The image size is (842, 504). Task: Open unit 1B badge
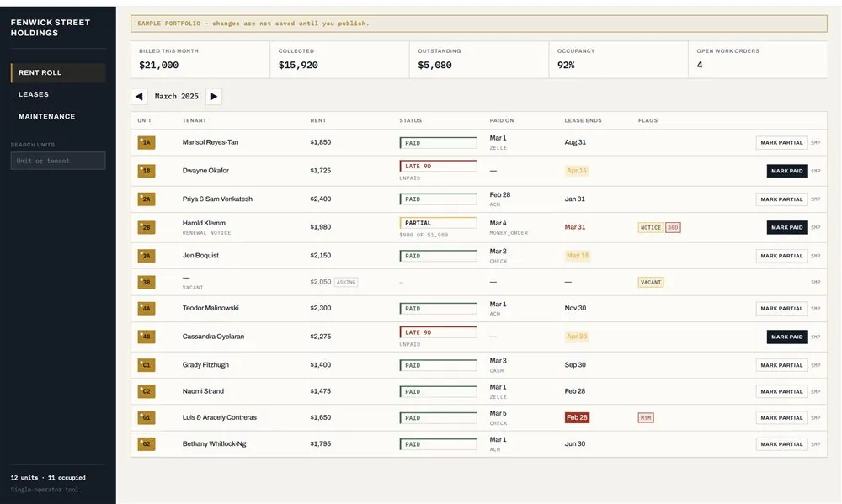[x=146, y=171]
